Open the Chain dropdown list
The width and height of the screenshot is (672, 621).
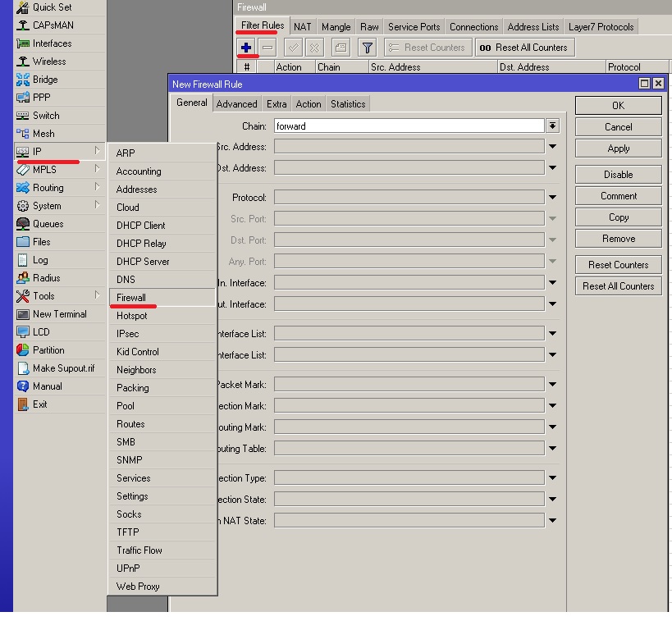coord(552,126)
